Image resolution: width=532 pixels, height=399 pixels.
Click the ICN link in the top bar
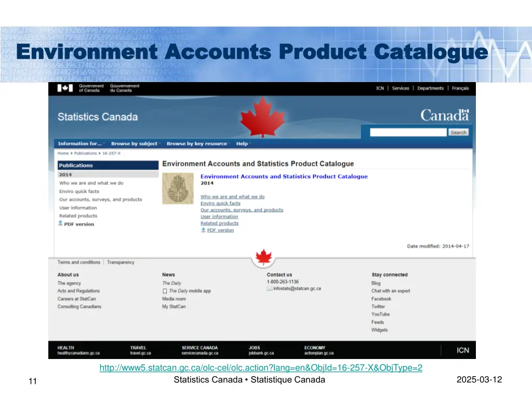click(380, 88)
